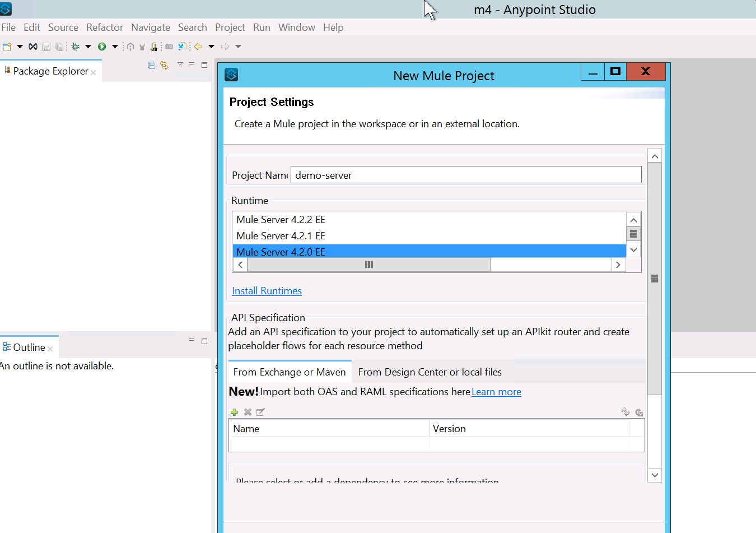Open the Edit menu
This screenshot has height=533, width=756.
pyautogui.click(x=32, y=27)
